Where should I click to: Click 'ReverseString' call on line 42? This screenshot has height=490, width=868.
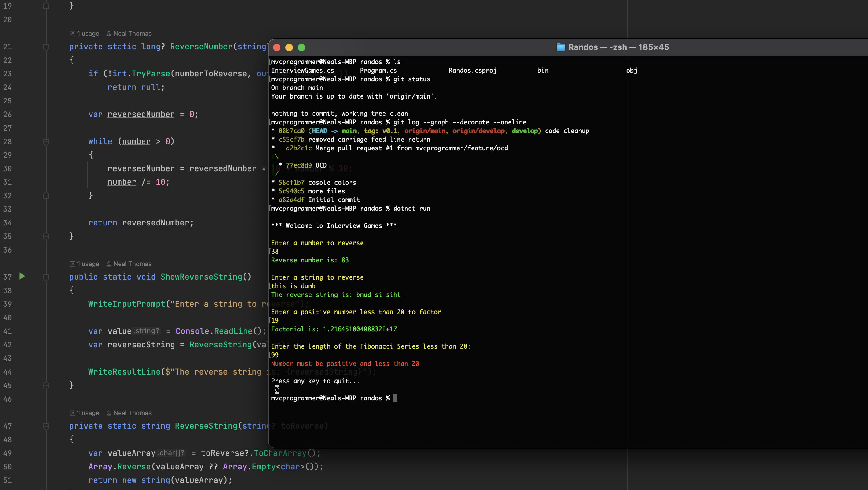220,345
